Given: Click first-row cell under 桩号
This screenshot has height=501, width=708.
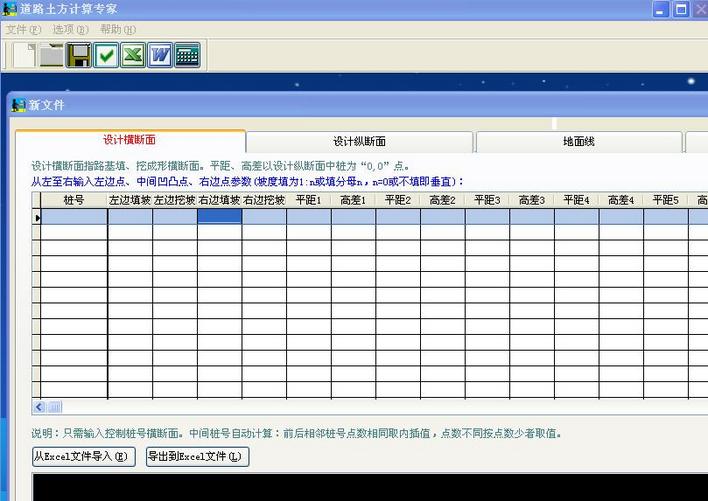Looking at the screenshot, I should pyautogui.click(x=74, y=217).
